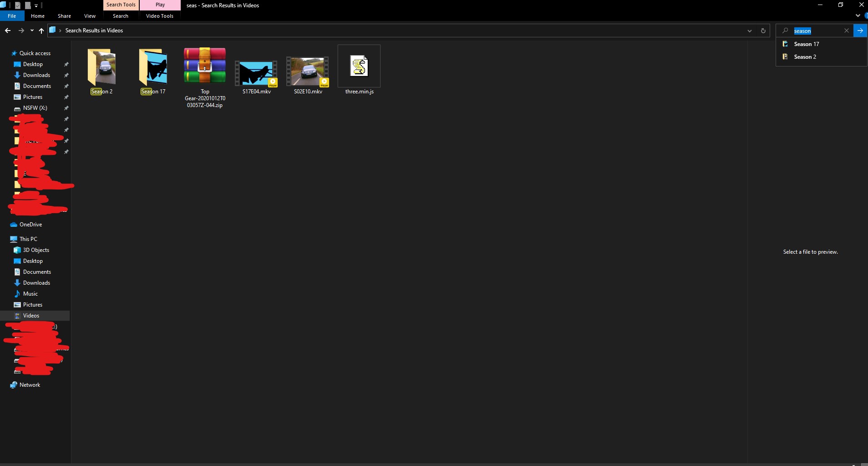Viewport: 868px width, 466px height.
Task: Go up one folder level
Action: click(x=41, y=31)
